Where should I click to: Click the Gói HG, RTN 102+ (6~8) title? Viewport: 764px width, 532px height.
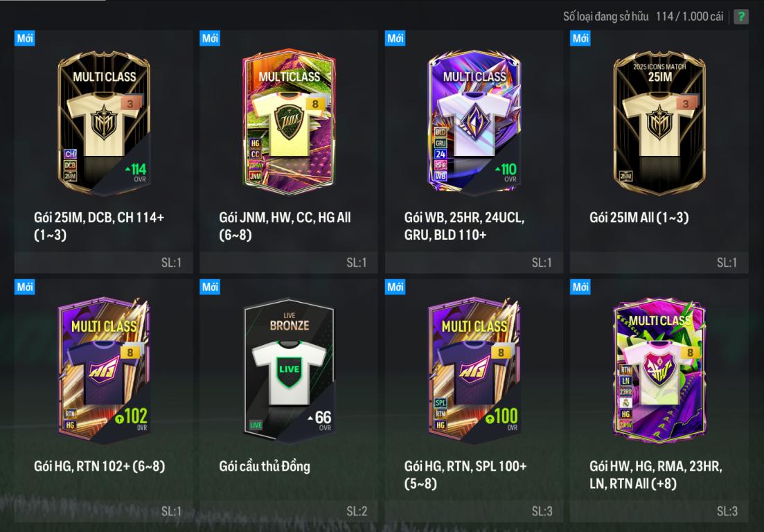100,466
